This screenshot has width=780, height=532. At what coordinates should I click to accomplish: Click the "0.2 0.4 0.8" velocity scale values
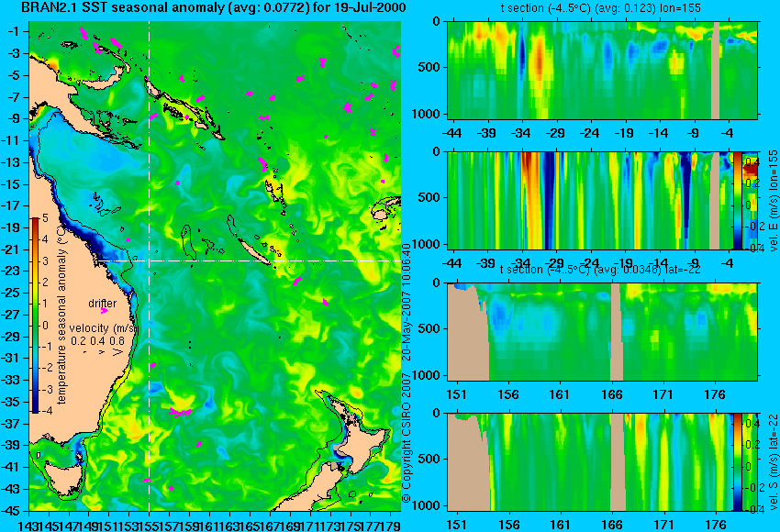97,341
